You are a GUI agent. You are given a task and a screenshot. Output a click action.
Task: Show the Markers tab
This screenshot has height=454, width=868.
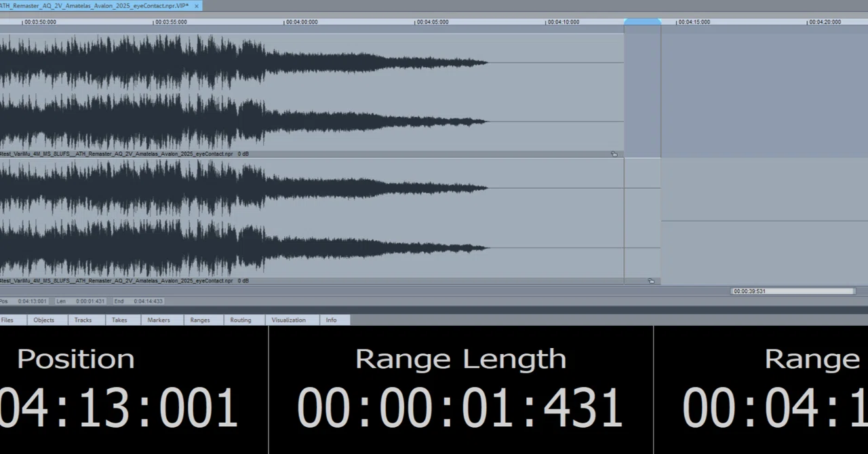pos(159,320)
